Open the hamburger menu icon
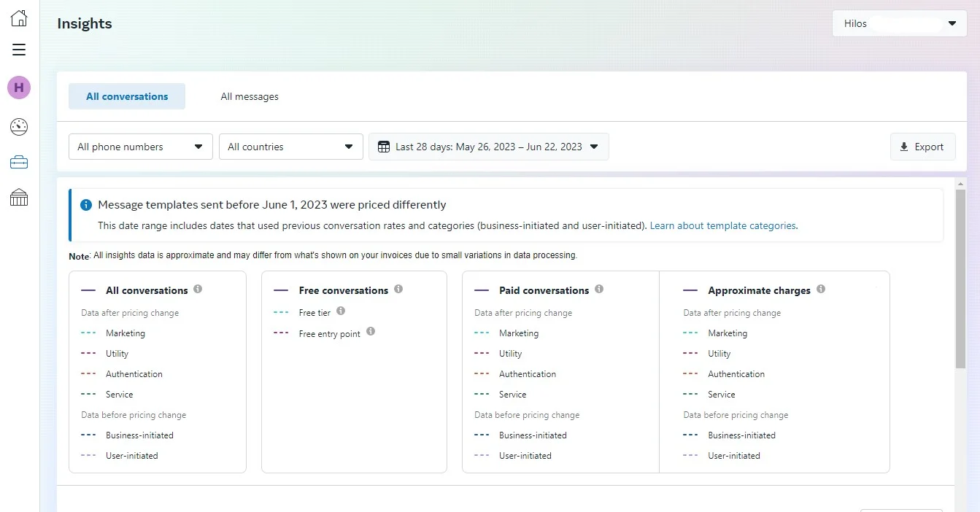 (19, 50)
